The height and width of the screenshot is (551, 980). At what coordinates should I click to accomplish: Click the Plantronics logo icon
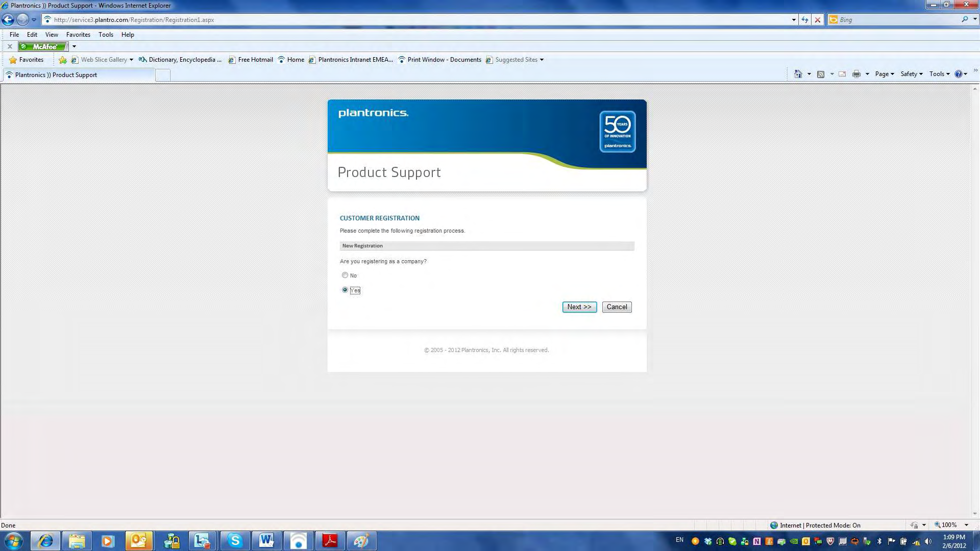pos(373,112)
